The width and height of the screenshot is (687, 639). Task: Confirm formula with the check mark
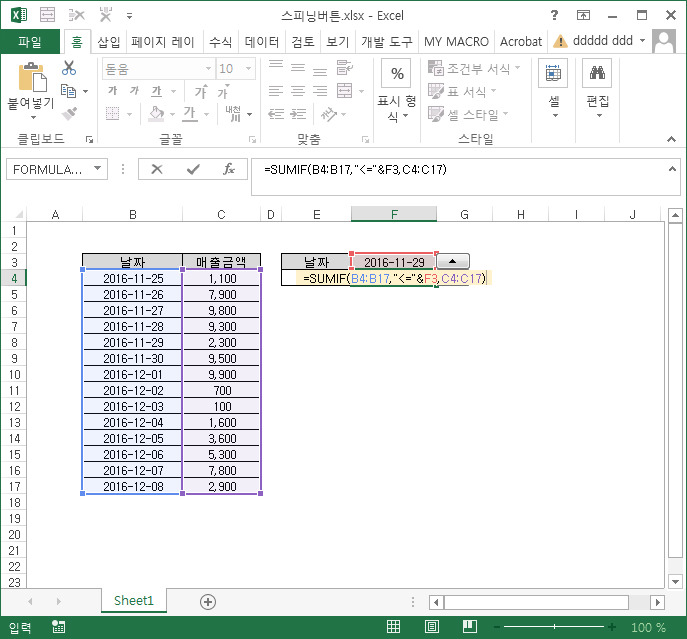[x=193, y=169]
